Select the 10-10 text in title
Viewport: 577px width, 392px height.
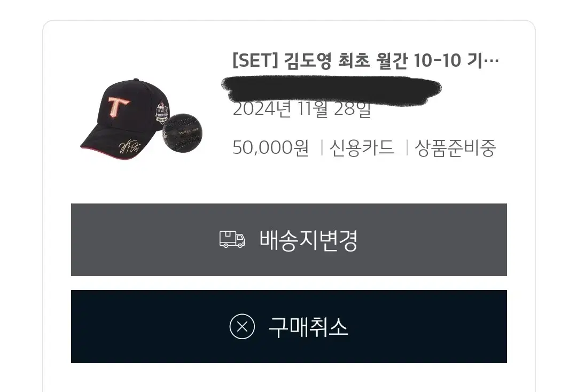437,61
